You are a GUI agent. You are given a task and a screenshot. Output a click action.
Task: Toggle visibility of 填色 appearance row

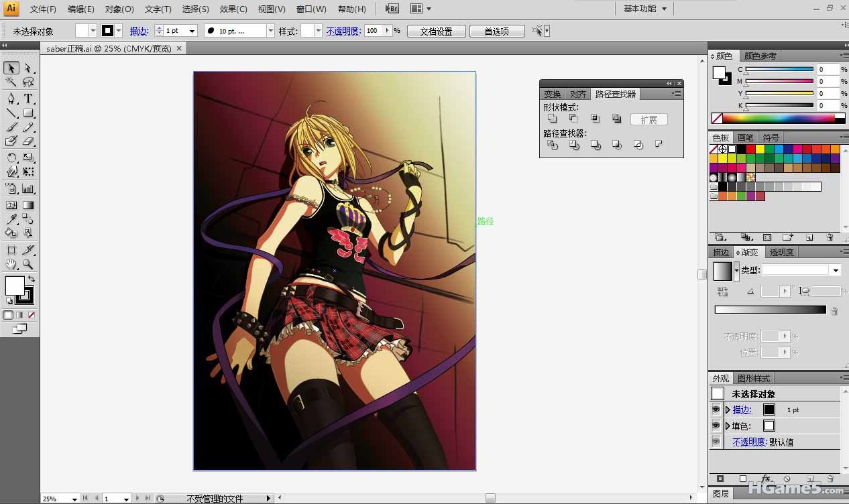[x=716, y=426]
